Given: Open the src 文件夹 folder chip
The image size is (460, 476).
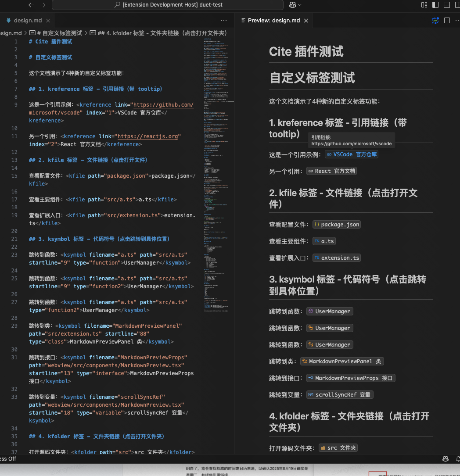Looking at the screenshot, I should click(338, 448).
